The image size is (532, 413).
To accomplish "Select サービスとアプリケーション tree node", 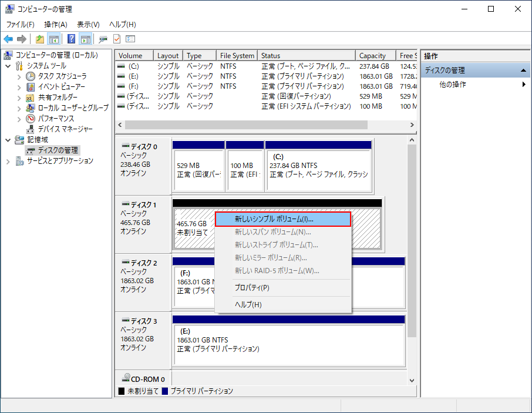I will click(60, 161).
